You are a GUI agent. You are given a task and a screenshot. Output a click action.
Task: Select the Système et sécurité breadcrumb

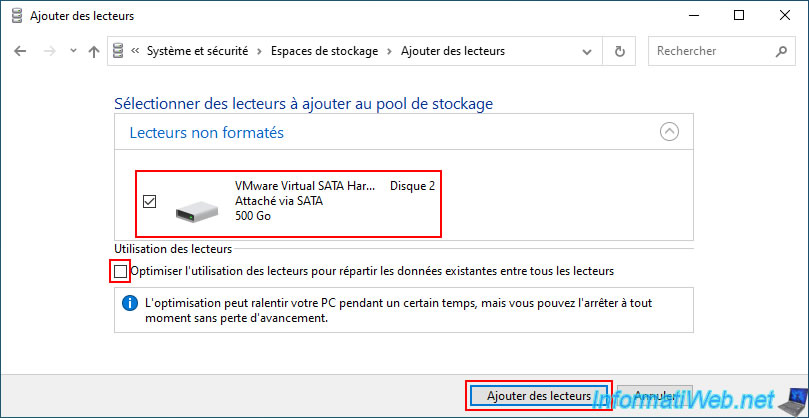198,51
